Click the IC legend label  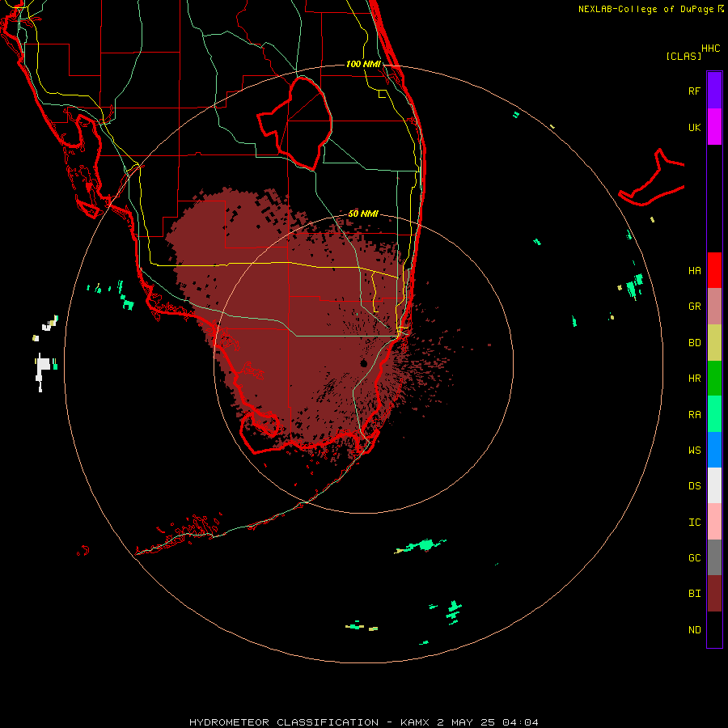tap(694, 522)
